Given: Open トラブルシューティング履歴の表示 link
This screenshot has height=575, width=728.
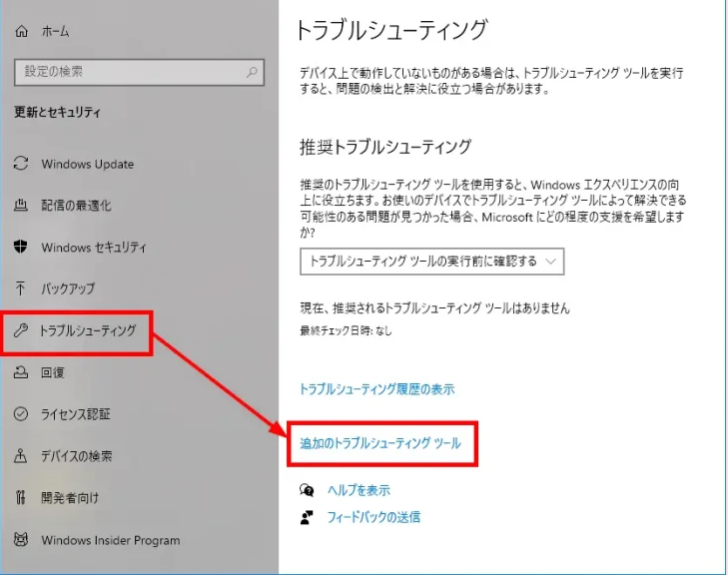Looking at the screenshot, I should coord(377,389).
